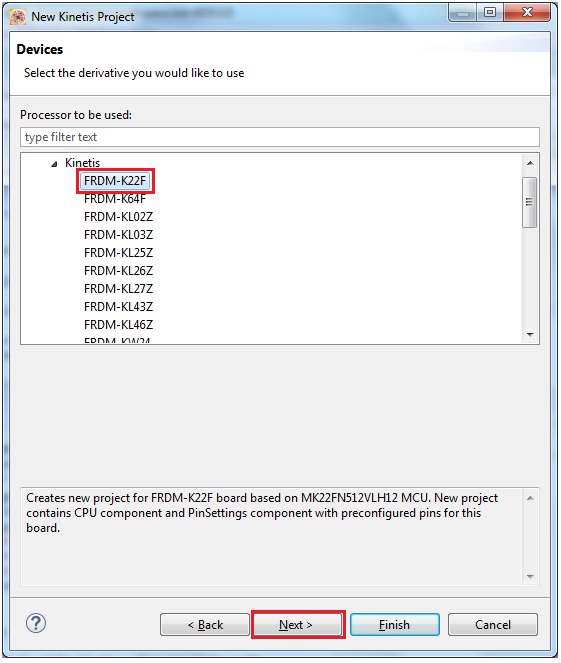The height and width of the screenshot is (663, 561).
Task: Click the device list scrollbar thumb
Action: tap(530, 203)
